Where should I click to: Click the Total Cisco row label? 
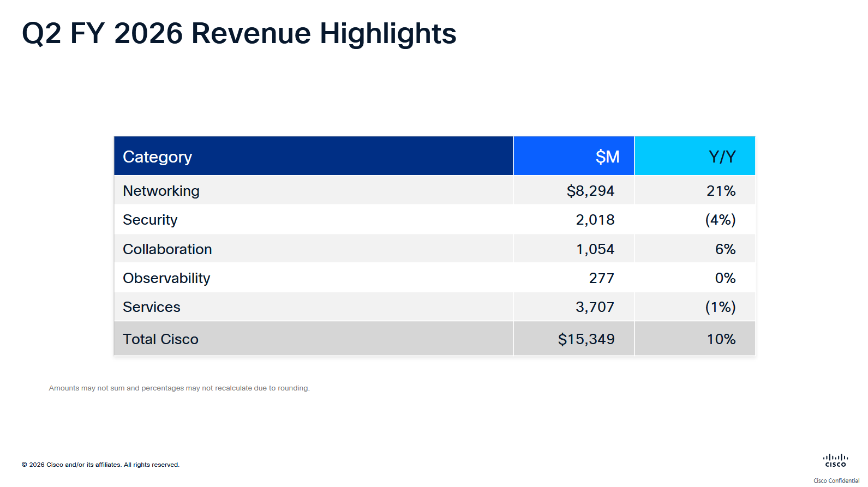pyautogui.click(x=160, y=339)
